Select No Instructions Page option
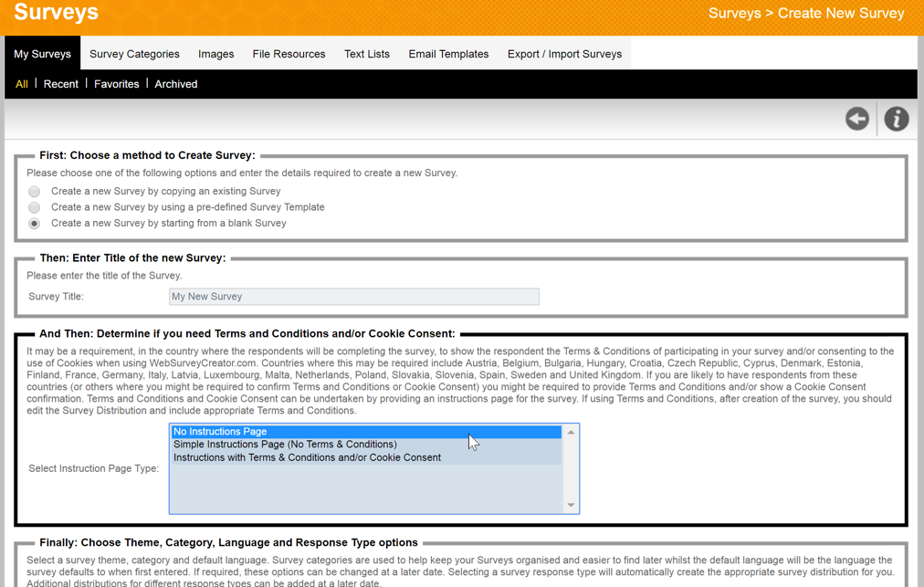The height and width of the screenshot is (587, 924). (365, 432)
